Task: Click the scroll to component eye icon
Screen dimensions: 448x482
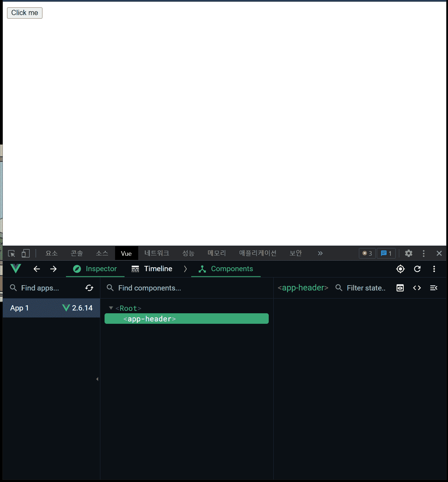Action: 400,288
